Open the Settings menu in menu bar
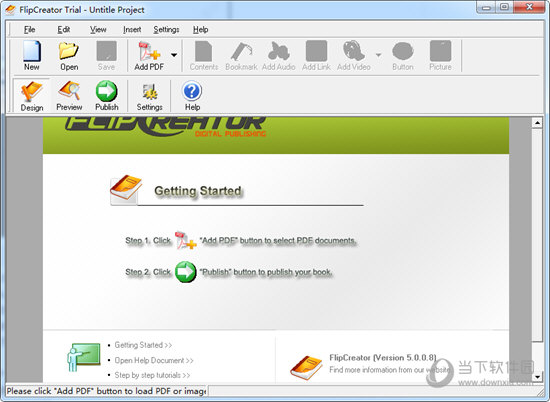The height and width of the screenshot is (402, 550). 166,30
